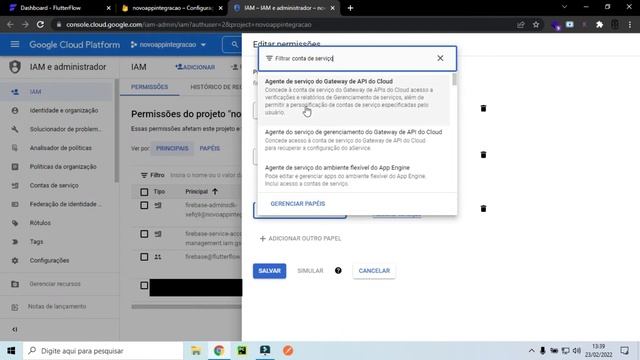Check the firebase@flutterflow row checkbox
This screenshot has height=360, width=640.
tap(144, 257)
